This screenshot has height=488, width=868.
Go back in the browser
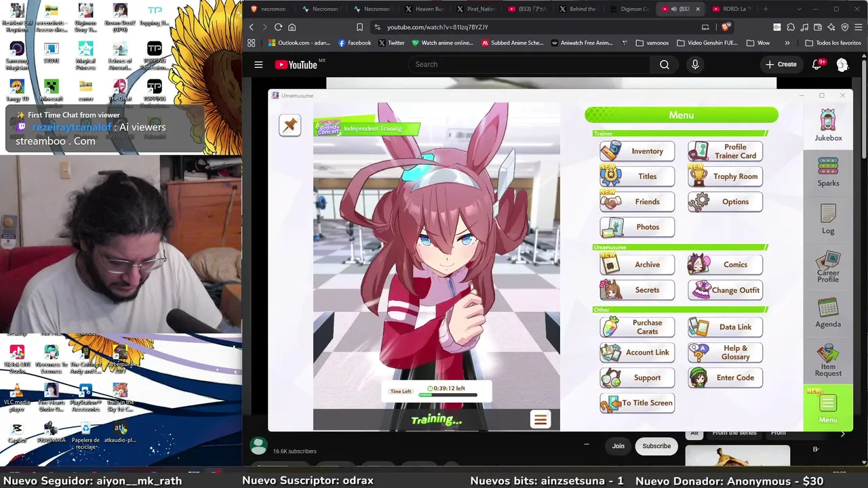coord(251,27)
